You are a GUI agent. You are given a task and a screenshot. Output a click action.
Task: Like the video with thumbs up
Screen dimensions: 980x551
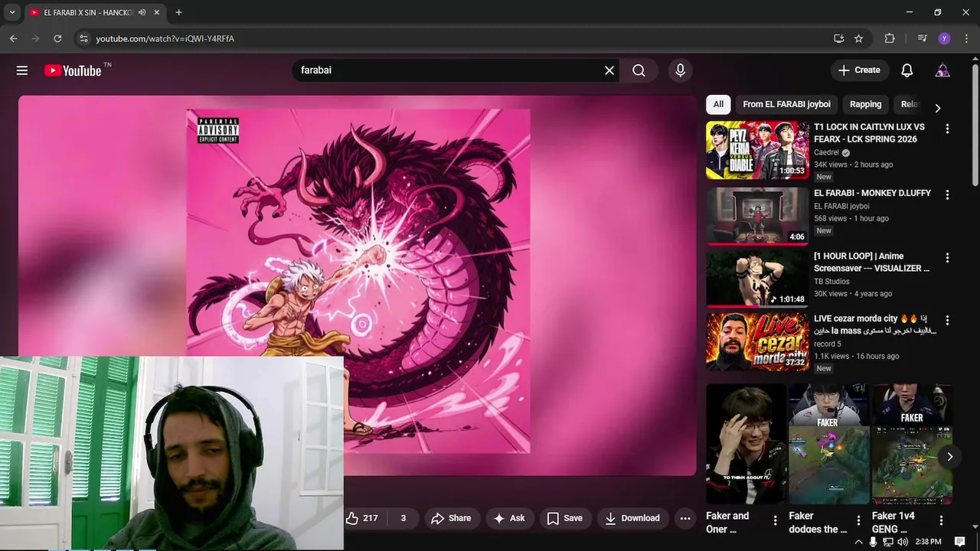pyautogui.click(x=361, y=518)
